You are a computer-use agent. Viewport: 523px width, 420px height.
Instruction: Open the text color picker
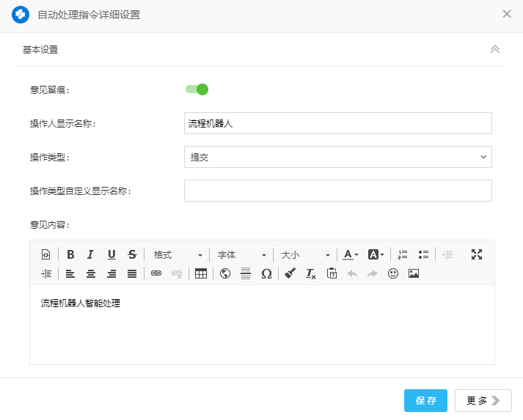(351, 254)
